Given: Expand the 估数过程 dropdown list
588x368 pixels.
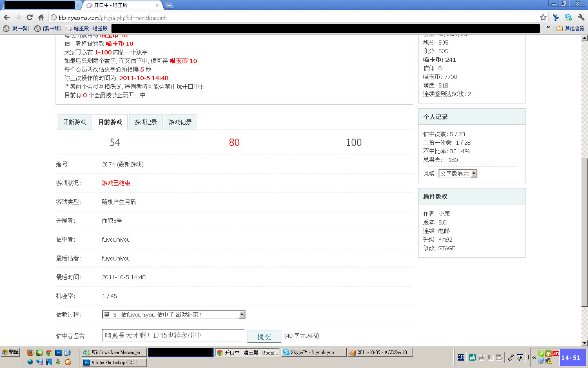Looking at the screenshot, I should point(242,314).
